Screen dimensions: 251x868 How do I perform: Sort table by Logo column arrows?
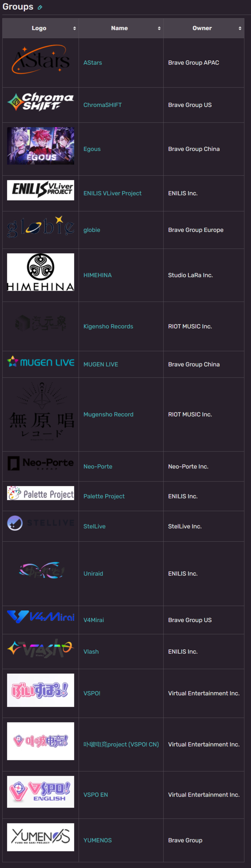(75, 28)
